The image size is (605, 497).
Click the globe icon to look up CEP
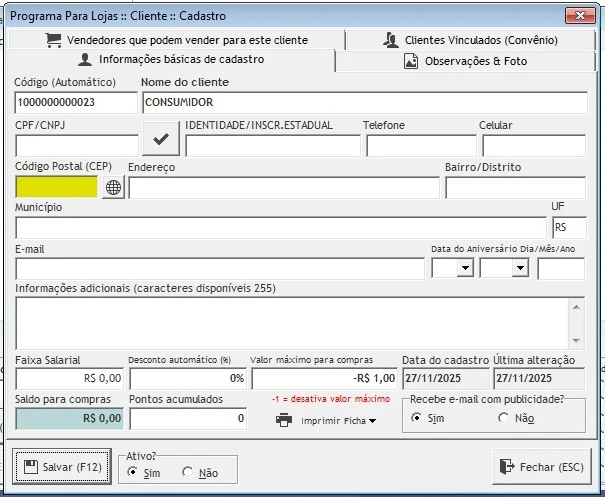(113, 188)
